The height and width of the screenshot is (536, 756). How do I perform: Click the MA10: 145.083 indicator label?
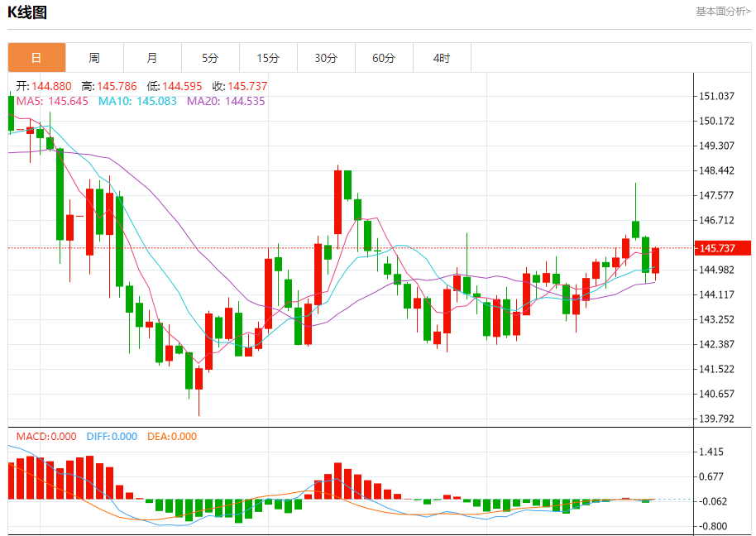pyautogui.click(x=137, y=101)
